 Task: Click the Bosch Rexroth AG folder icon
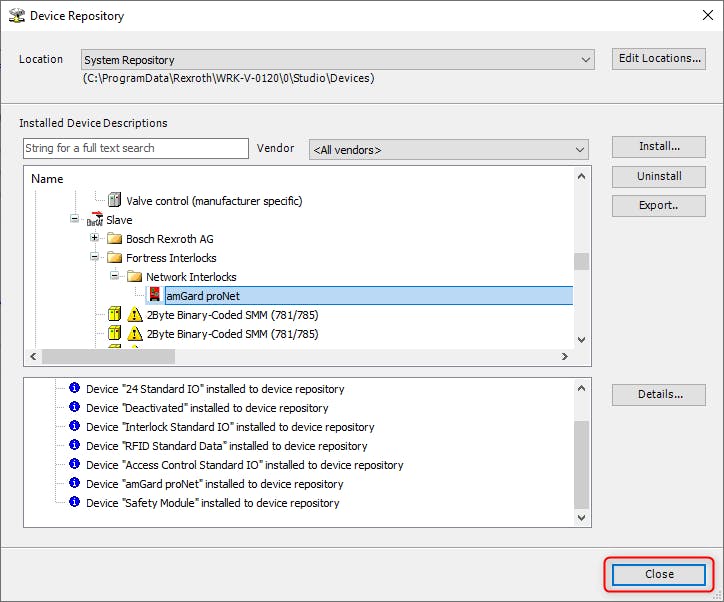tap(114, 239)
